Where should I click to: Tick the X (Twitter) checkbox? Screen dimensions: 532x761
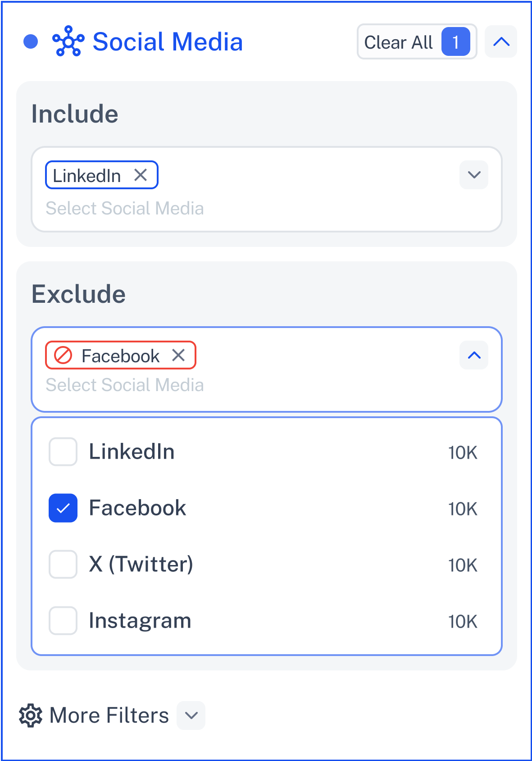(63, 564)
